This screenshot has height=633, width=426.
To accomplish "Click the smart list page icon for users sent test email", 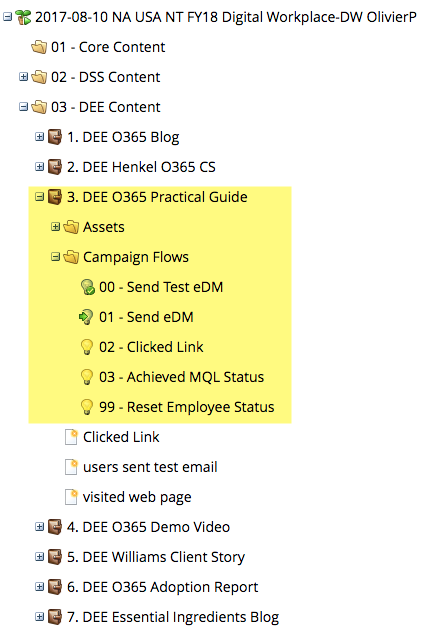I will click(x=71, y=467).
